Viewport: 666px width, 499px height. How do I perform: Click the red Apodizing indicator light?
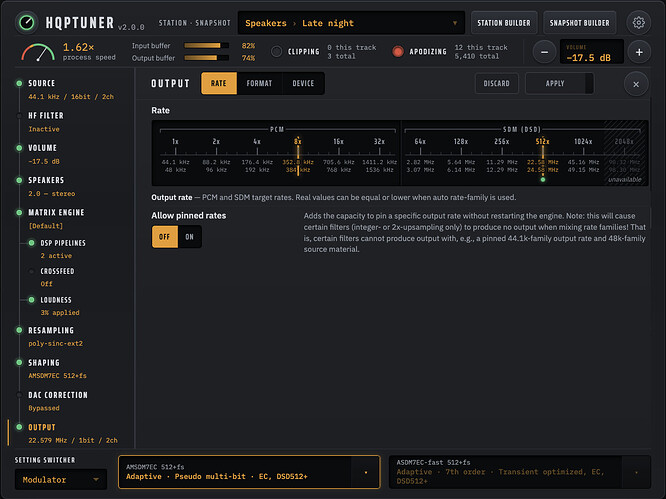pos(398,51)
